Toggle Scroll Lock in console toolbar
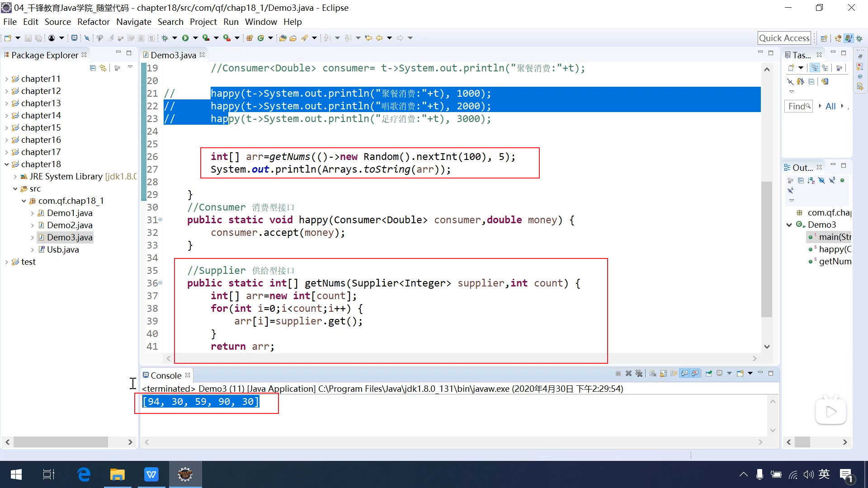The width and height of the screenshot is (868, 488). pyautogui.click(x=663, y=373)
